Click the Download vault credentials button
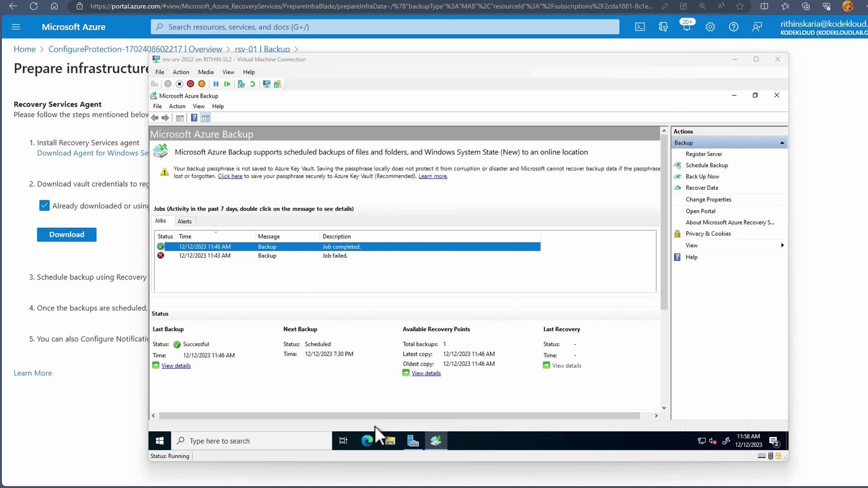This screenshot has height=488, width=868. point(66,235)
